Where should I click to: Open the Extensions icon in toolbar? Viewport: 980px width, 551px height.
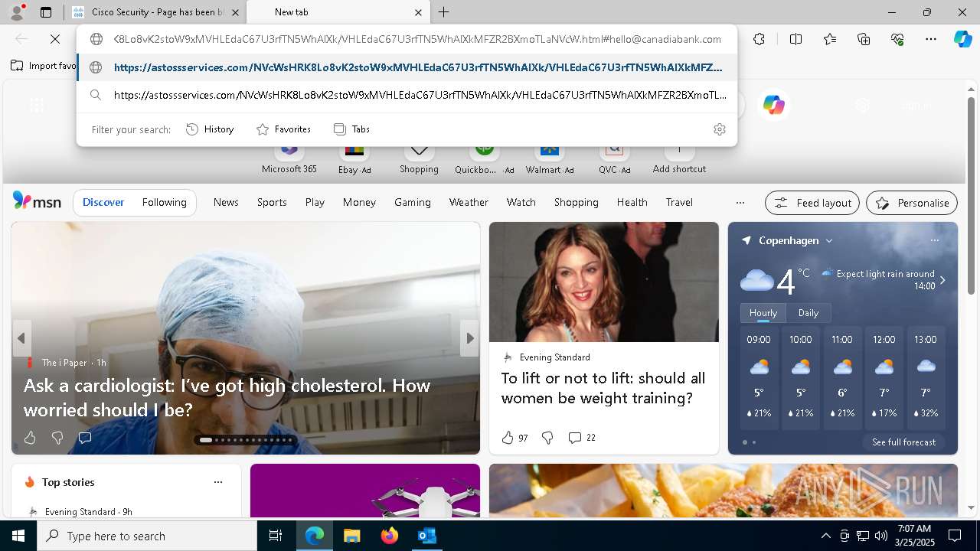click(759, 39)
